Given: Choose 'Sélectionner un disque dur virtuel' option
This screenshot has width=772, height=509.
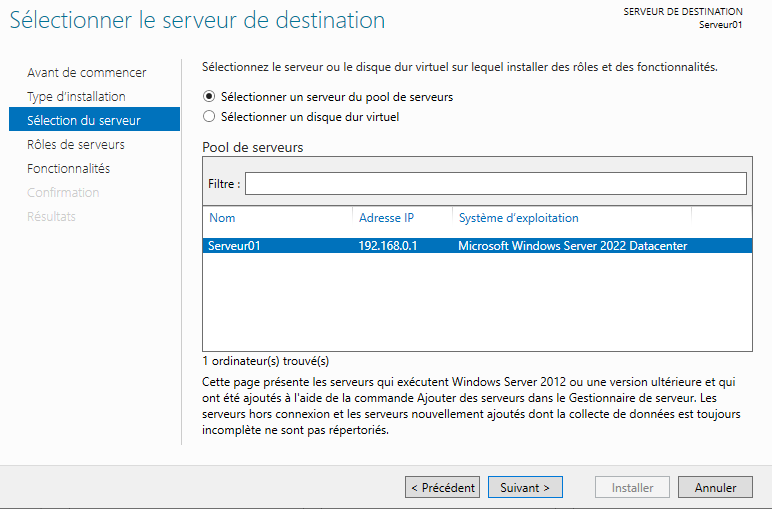Looking at the screenshot, I should (209, 117).
